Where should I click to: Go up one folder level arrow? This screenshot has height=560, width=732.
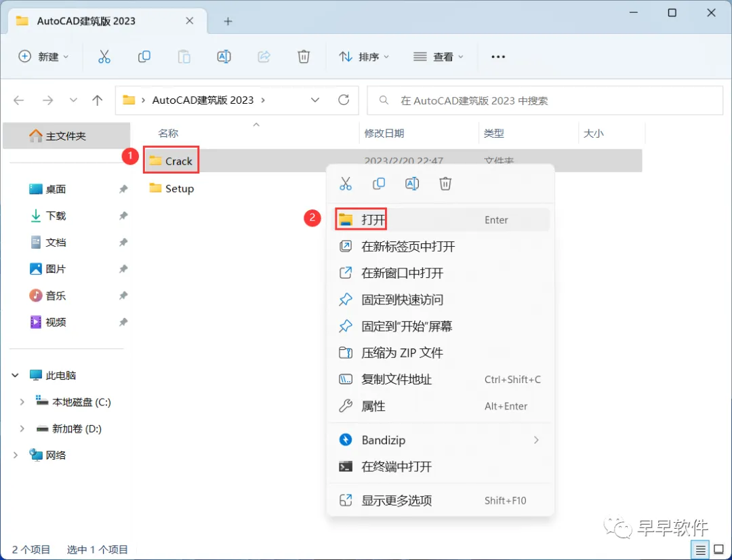tap(97, 100)
